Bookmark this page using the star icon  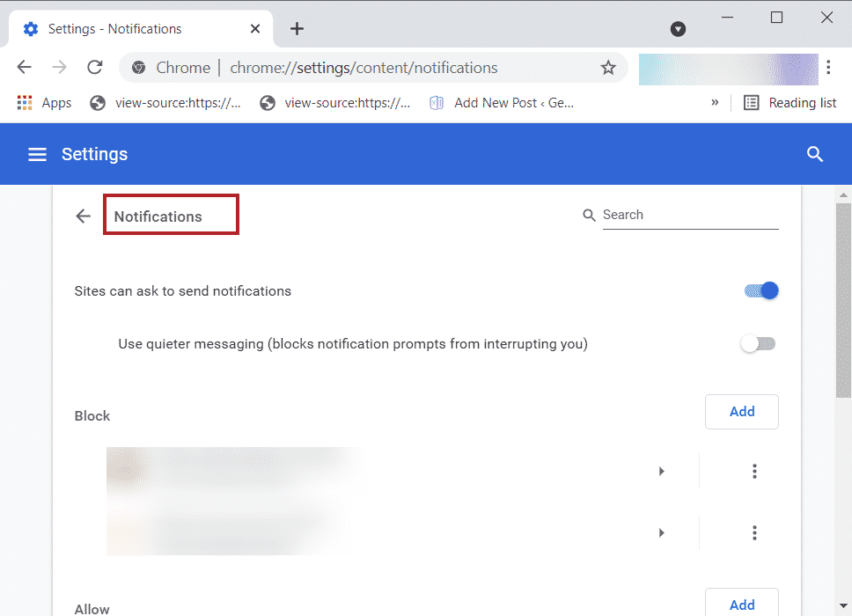click(608, 67)
